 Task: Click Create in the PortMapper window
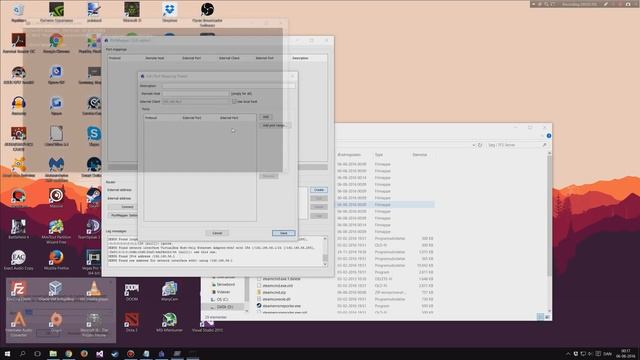click(x=319, y=190)
